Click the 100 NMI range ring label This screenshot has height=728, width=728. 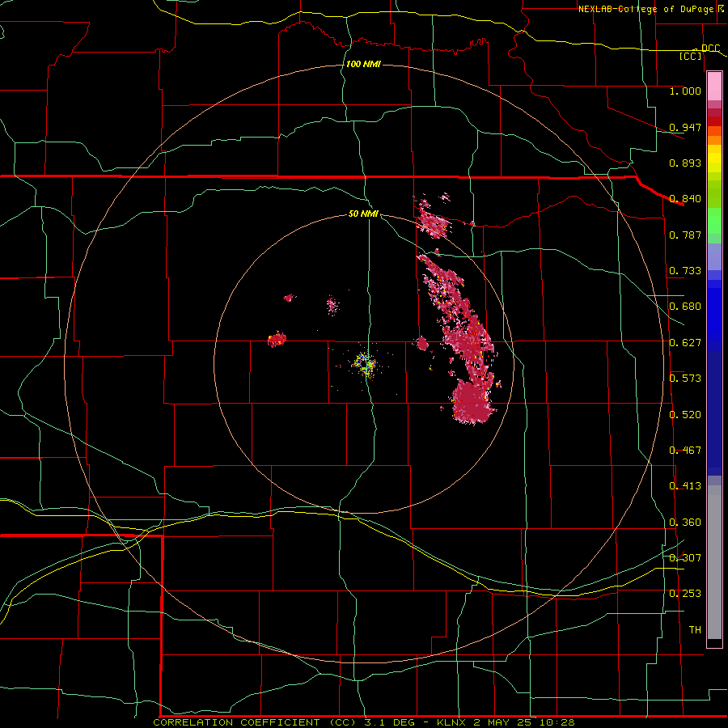[x=363, y=64]
